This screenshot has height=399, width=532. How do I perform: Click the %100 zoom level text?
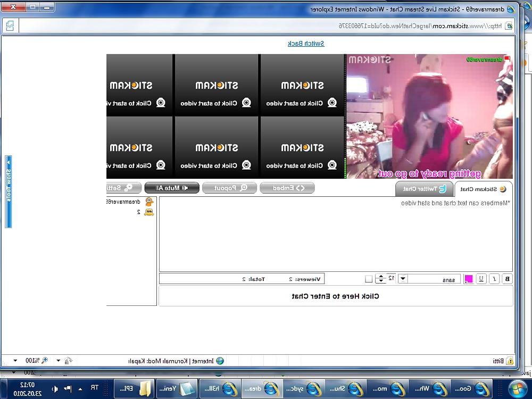(x=32, y=360)
